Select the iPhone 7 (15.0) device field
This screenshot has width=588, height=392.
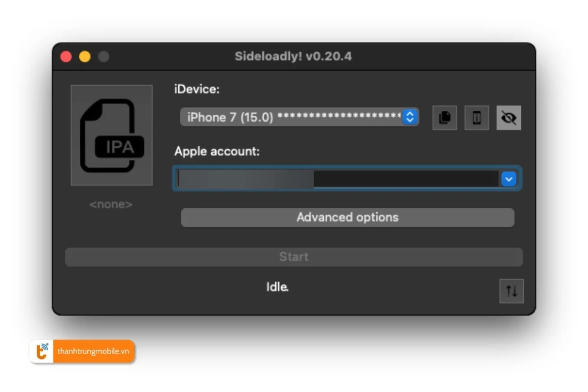292,117
